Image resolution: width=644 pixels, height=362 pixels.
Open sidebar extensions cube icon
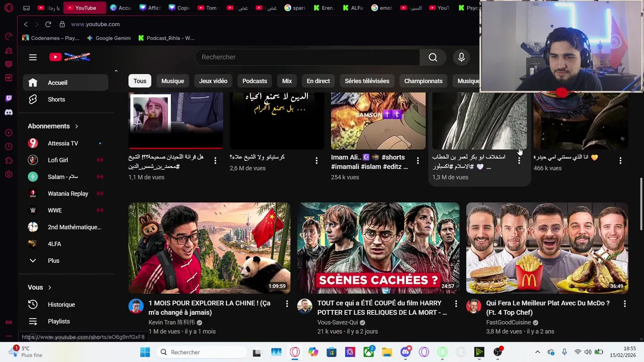click(x=9, y=161)
